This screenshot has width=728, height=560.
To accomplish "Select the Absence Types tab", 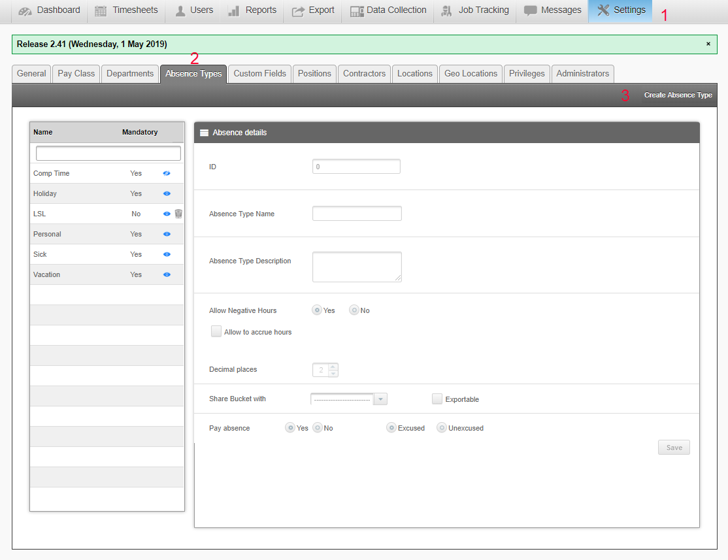I will [193, 74].
